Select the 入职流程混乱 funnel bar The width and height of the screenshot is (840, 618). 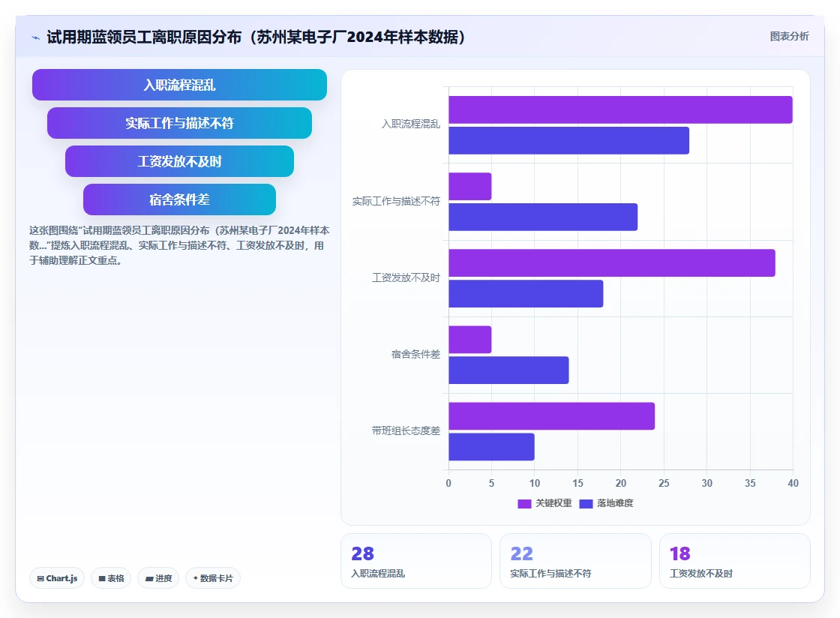[x=179, y=85]
